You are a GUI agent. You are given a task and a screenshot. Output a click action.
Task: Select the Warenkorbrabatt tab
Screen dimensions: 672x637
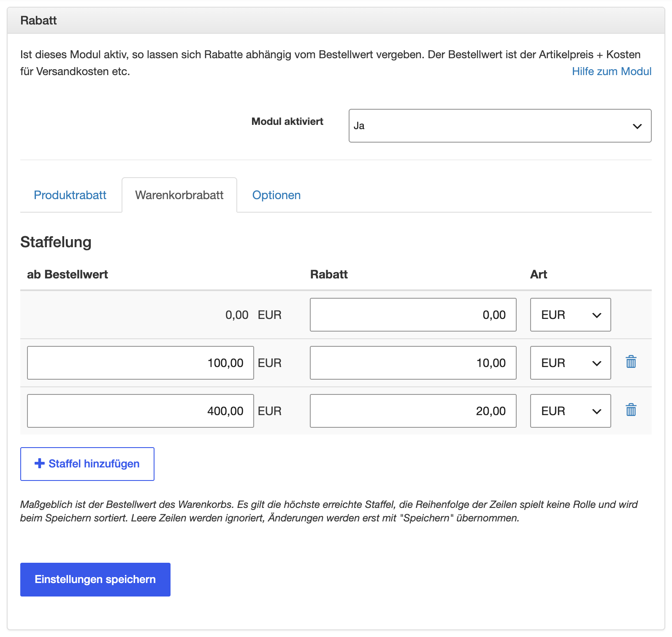coord(179,195)
